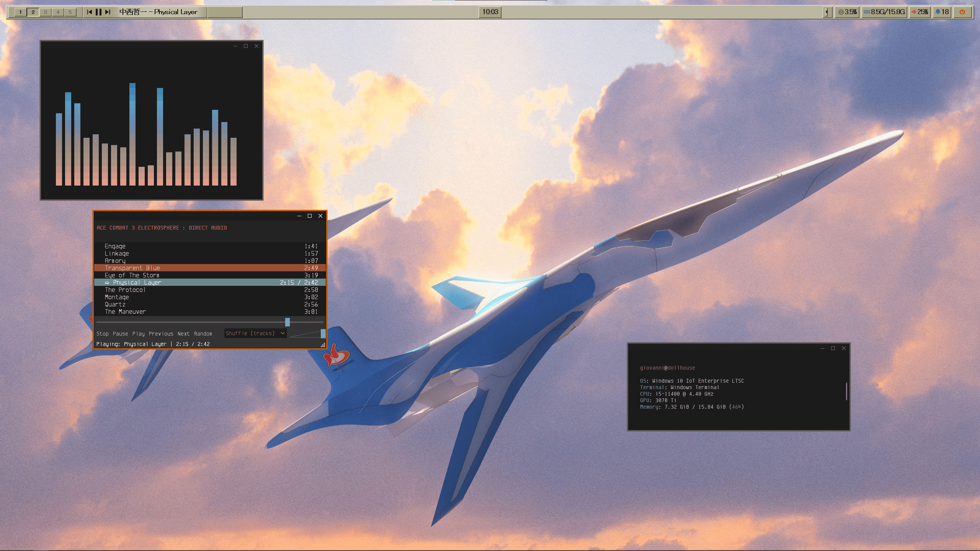Screen dimensions: 980x551
Task: Click the Memory line in the terminal
Action: click(692, 407)
